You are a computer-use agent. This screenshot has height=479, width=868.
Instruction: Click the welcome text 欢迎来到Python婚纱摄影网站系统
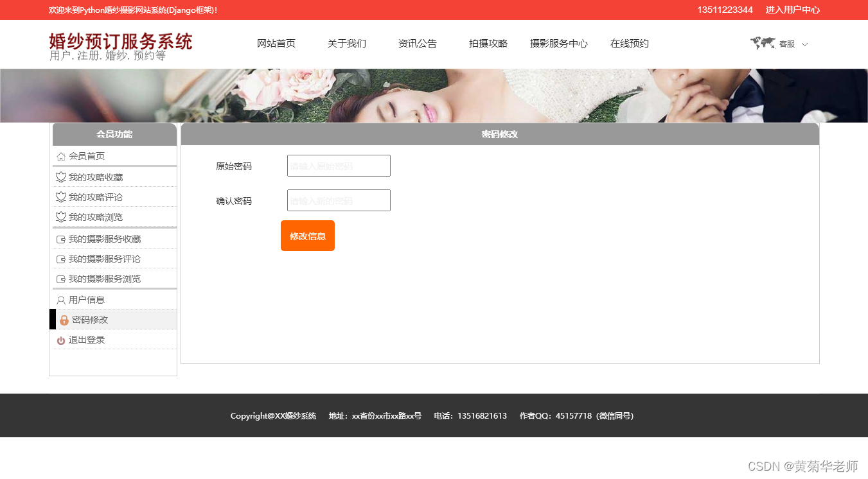pyautogui.click(x=133, y=10)
